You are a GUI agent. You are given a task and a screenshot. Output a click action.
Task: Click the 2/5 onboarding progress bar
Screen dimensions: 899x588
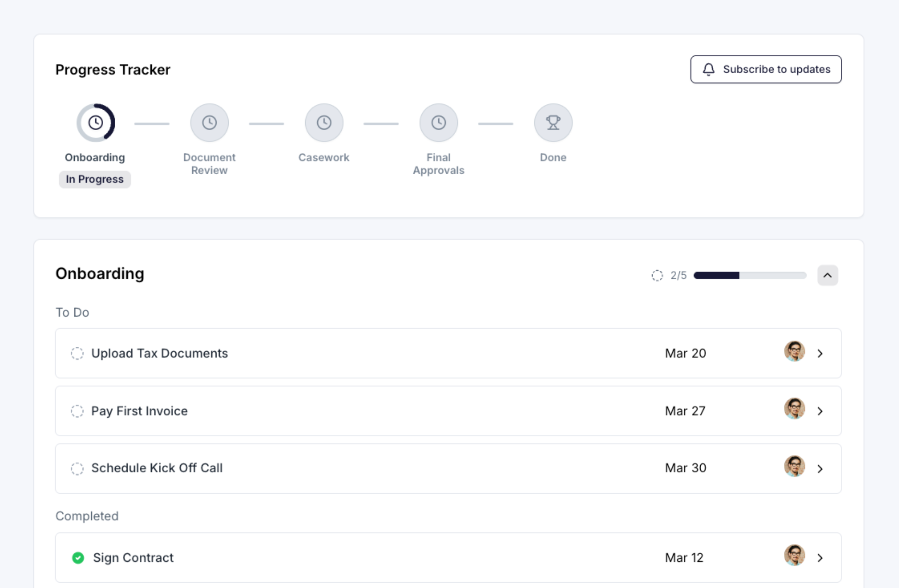tap(750, 276)
